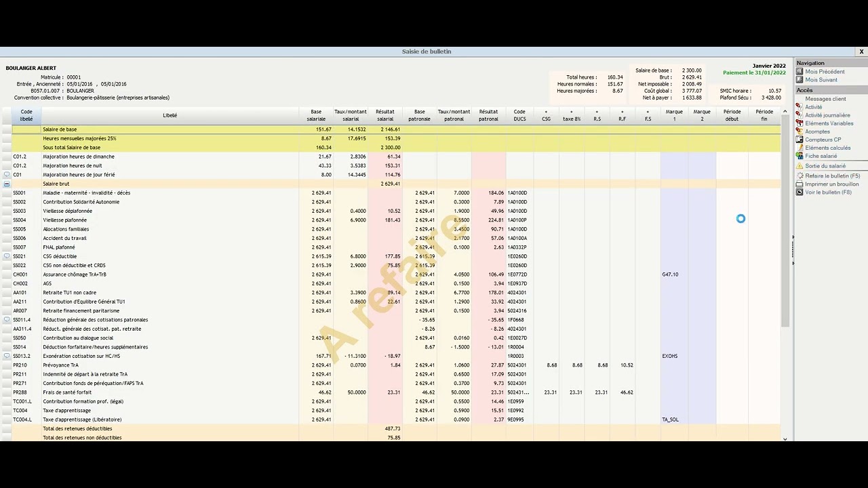
Task: Select FNAL plafonné row label
Action: [60, 247]
